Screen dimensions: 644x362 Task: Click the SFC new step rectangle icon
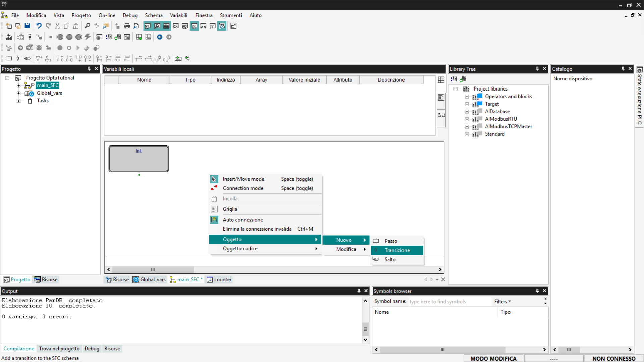coord(9,58)
